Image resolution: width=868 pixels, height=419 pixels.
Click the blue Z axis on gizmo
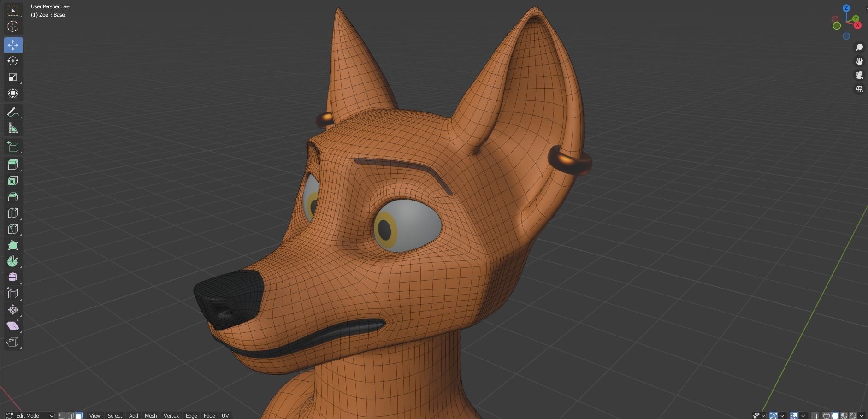click(846, 8)
